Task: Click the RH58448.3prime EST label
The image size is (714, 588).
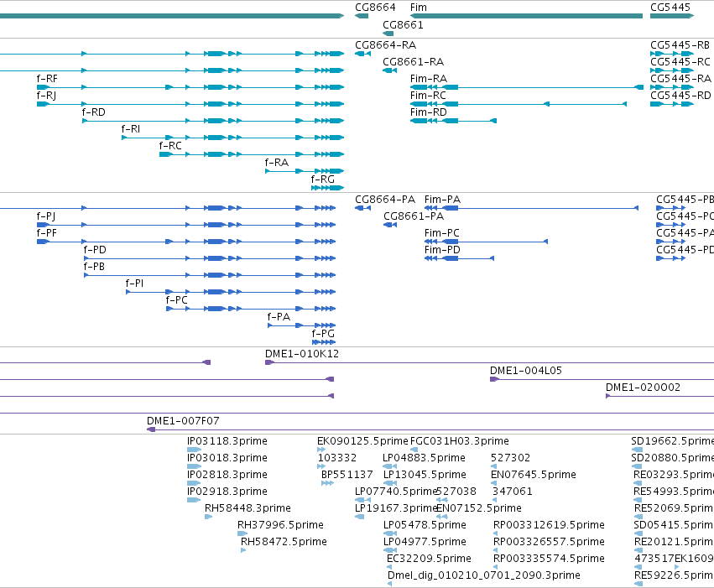Action: [x=248, y=509]
